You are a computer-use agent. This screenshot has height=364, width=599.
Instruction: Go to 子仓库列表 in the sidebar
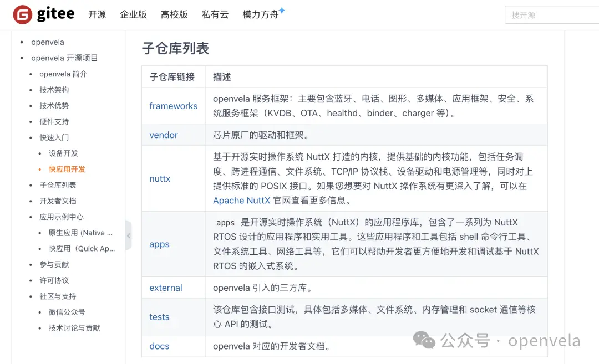pos(58,185)
